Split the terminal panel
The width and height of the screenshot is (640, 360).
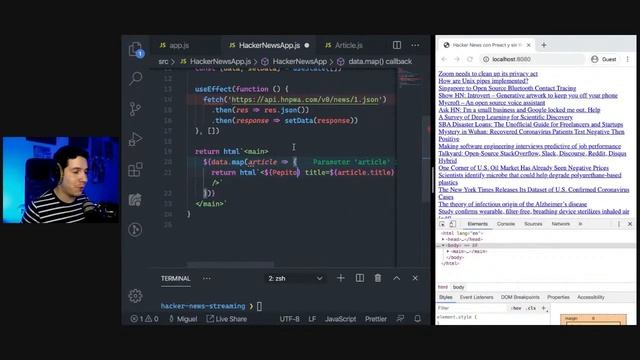[x=360, y=278]
